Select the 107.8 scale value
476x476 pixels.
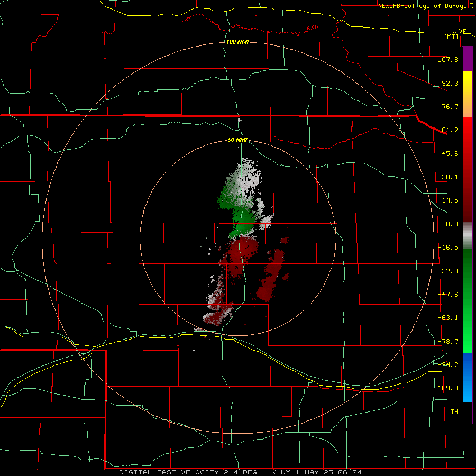[448, 59]
